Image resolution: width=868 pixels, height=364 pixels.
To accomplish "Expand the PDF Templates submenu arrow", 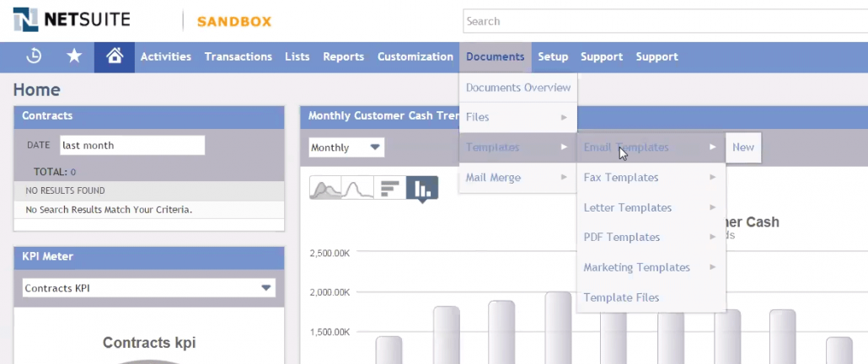I will coord(712,237).
